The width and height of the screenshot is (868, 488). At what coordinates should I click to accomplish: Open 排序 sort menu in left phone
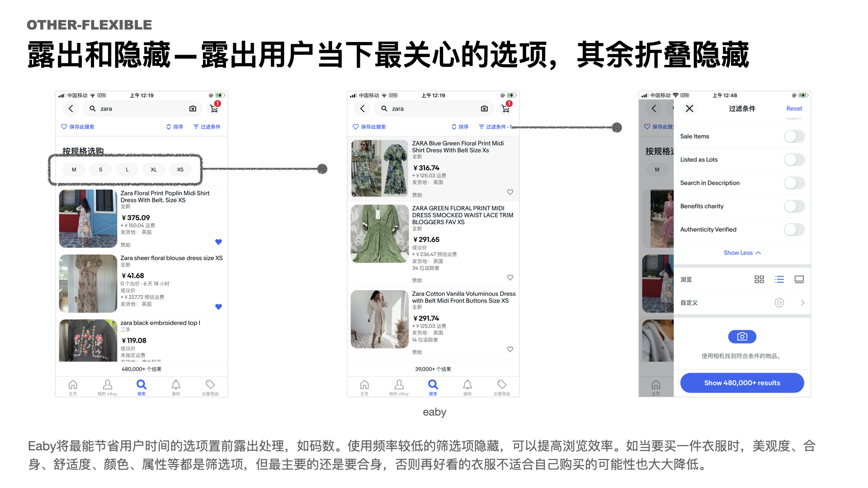(x=175, y=127)
